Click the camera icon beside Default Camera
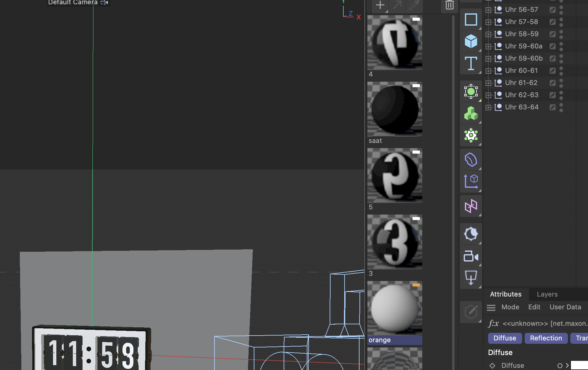The image size is (588, 370). click(104, 3)
